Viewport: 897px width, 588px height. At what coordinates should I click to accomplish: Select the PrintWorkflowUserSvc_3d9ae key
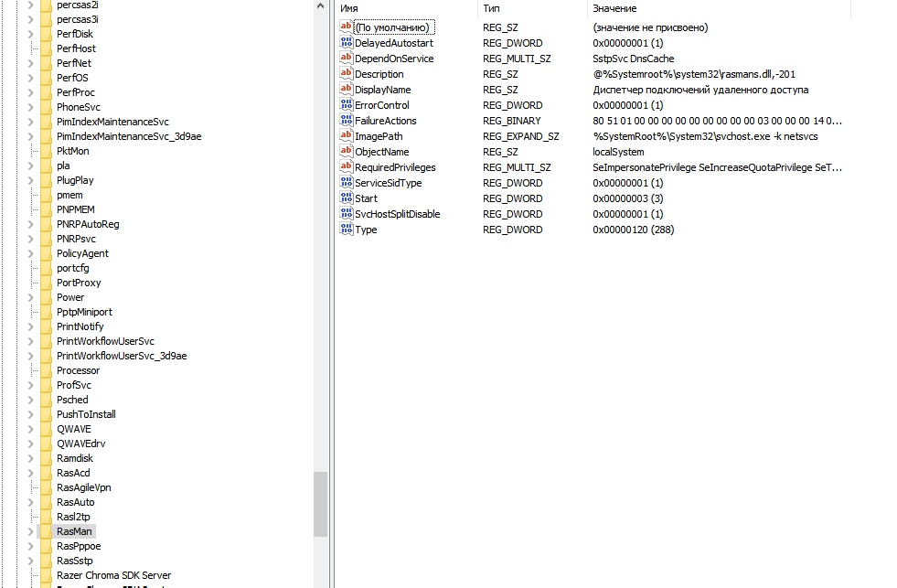122,356
